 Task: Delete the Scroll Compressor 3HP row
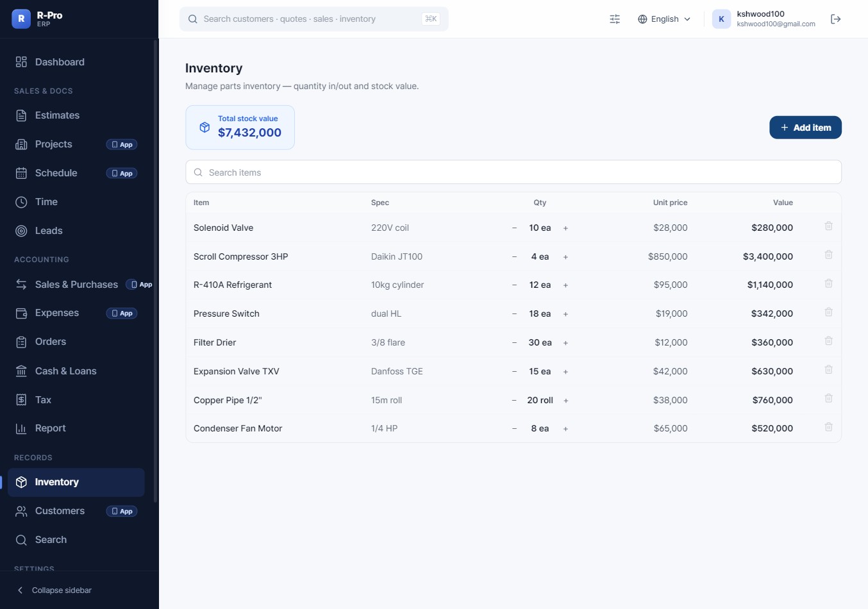[828, 255]
